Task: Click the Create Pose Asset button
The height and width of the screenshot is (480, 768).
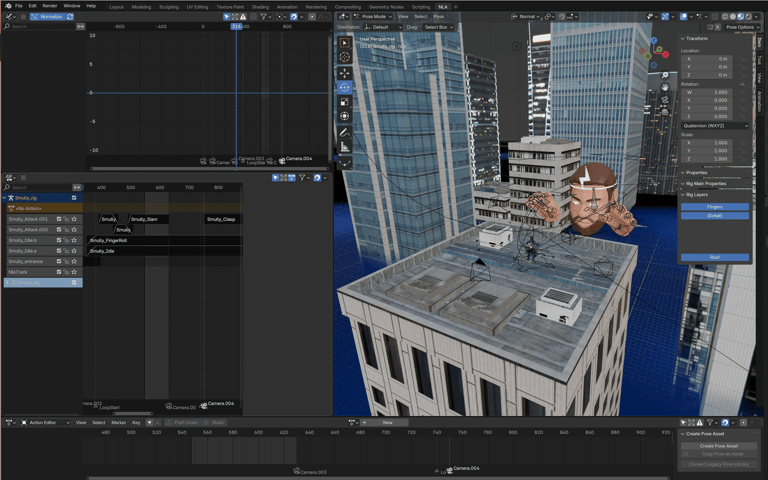Action: (719, 446)
